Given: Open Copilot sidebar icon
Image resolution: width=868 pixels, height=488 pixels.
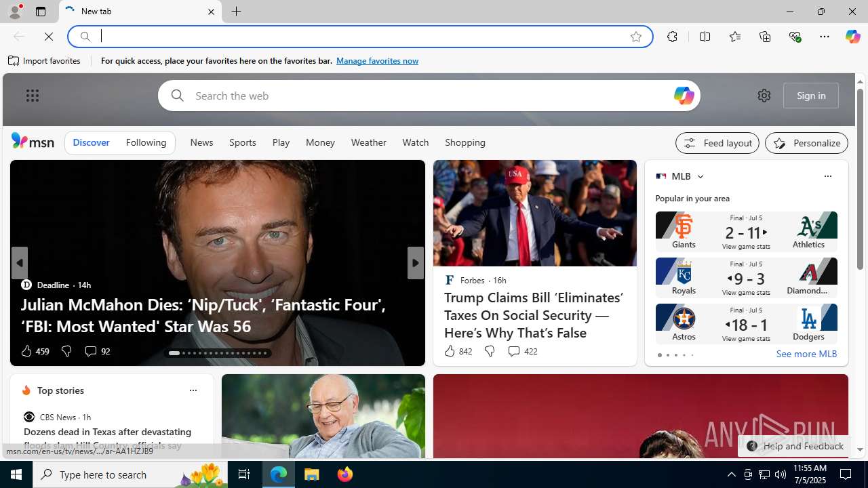Looking at the screenshot, I should [x=852, y=37].
